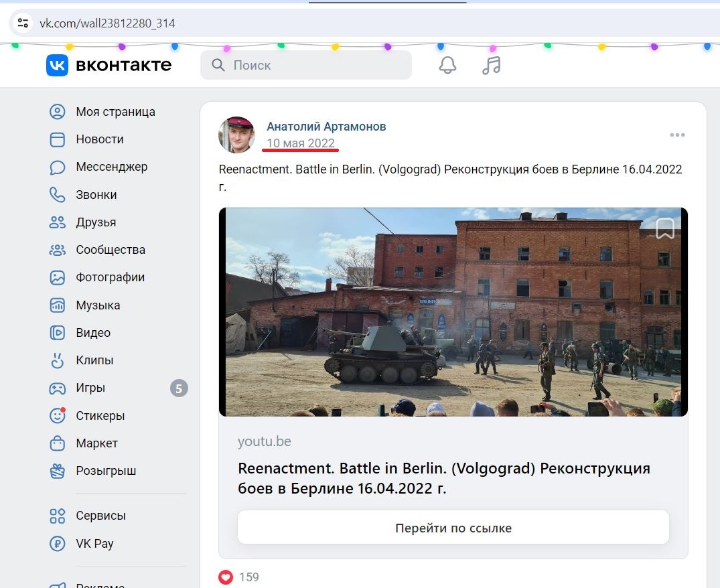The image size is (720, 588).
Task: Open the youtu.be link label
Action: [x=265, y=441]
